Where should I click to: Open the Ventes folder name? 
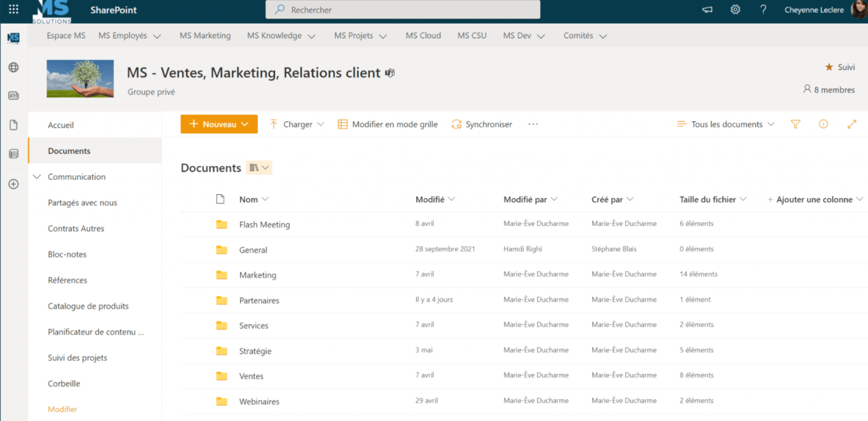251,376
